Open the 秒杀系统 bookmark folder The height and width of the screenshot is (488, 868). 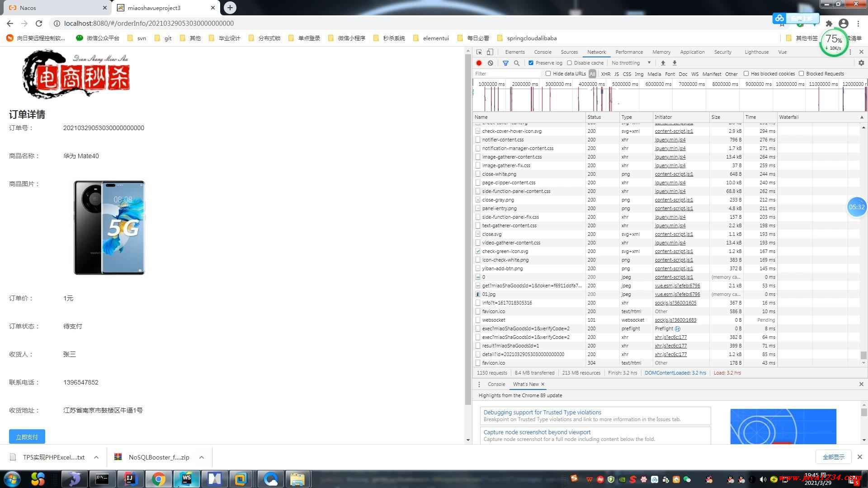pyautogui.click(x=389, y=38)
